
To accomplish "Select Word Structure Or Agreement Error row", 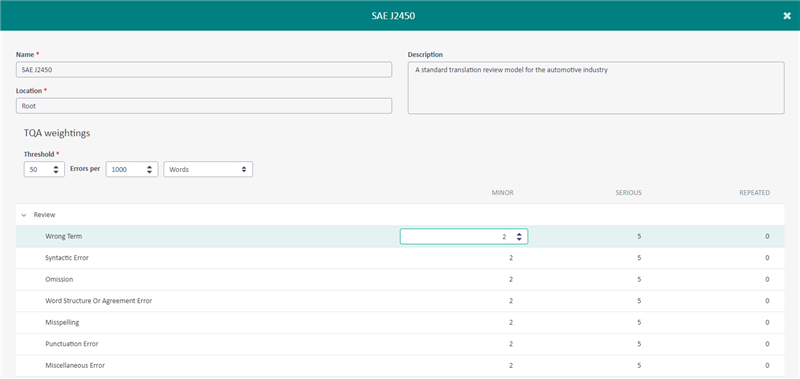I will click(x=400, y=301).
